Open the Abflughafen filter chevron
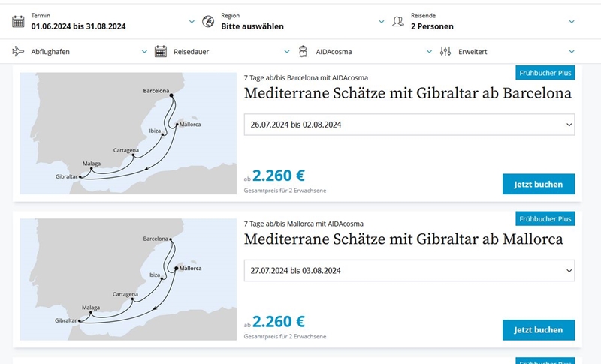 pos(144,51)
